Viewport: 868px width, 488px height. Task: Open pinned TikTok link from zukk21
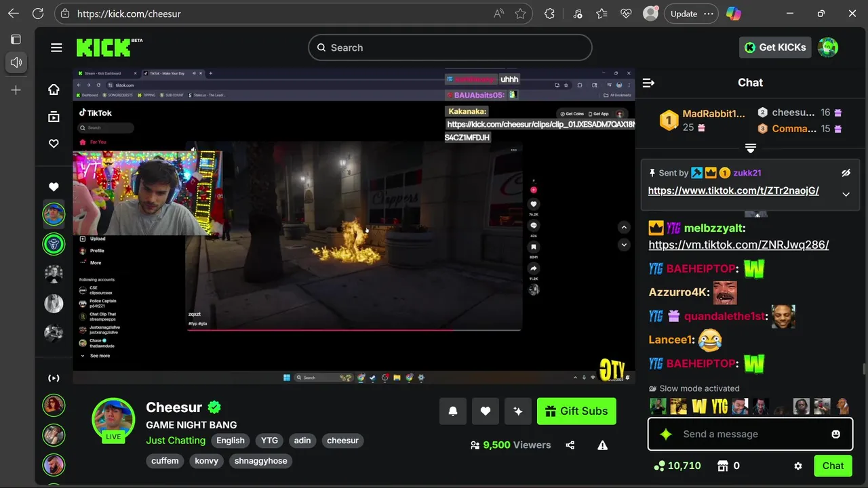[733, 190]
